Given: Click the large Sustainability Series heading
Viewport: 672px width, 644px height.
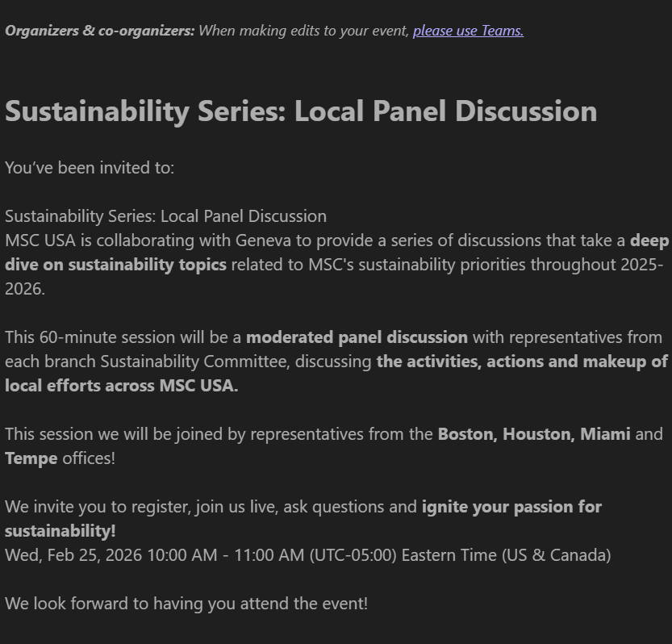Looking at the screenshot, I should pyautogui.click(x=301, y=111).
